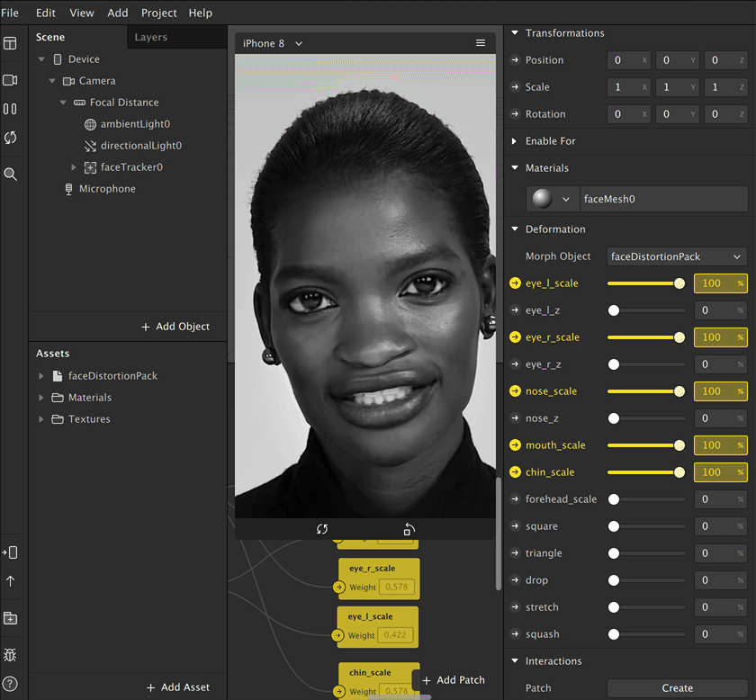Switch to the Layers tab
This screenshot has height=700, width=756.
point(151,37)
